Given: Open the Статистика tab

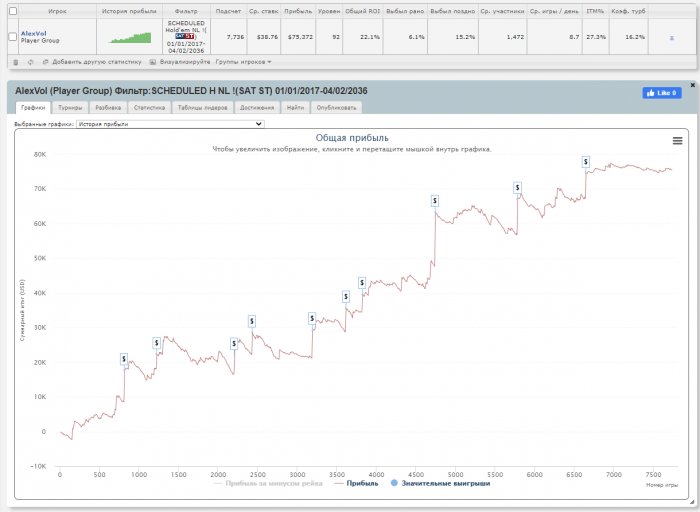Looking at the screenshot, I should (149, 107).
